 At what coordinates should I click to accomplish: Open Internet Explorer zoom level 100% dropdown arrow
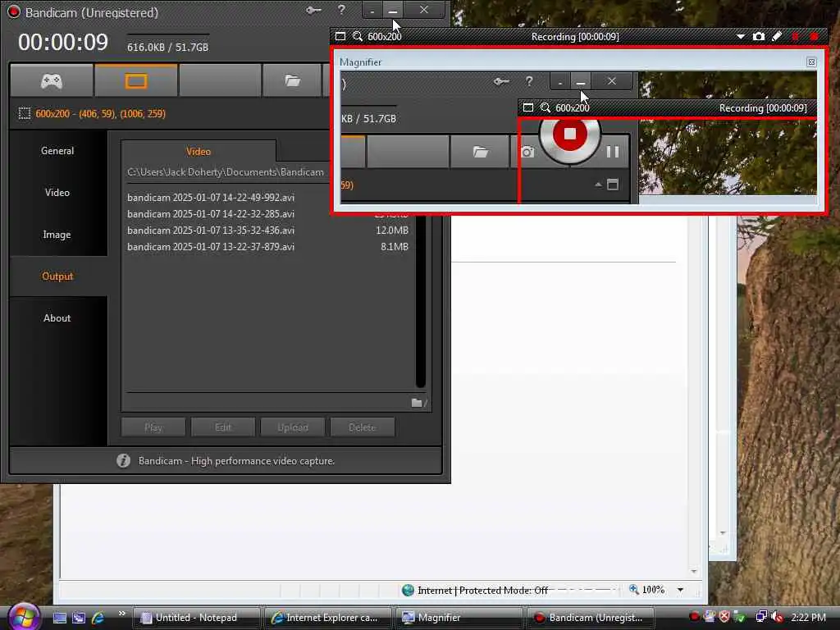tap(680, 590)
